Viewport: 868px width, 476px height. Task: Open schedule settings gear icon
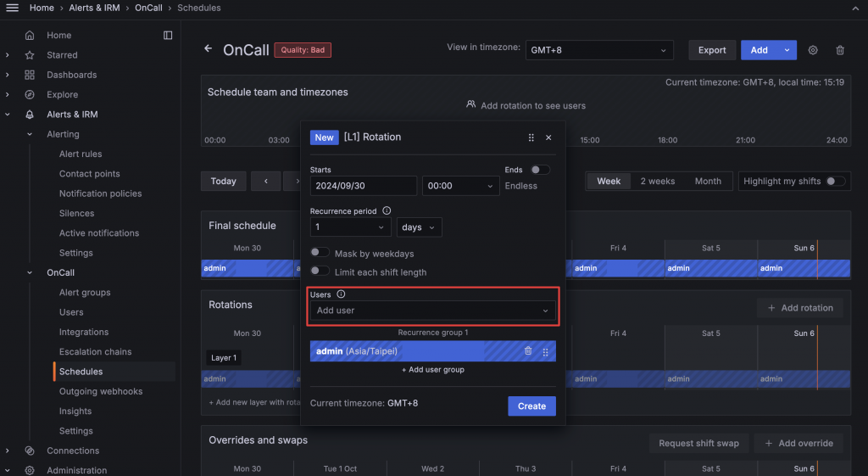[813, 50]
